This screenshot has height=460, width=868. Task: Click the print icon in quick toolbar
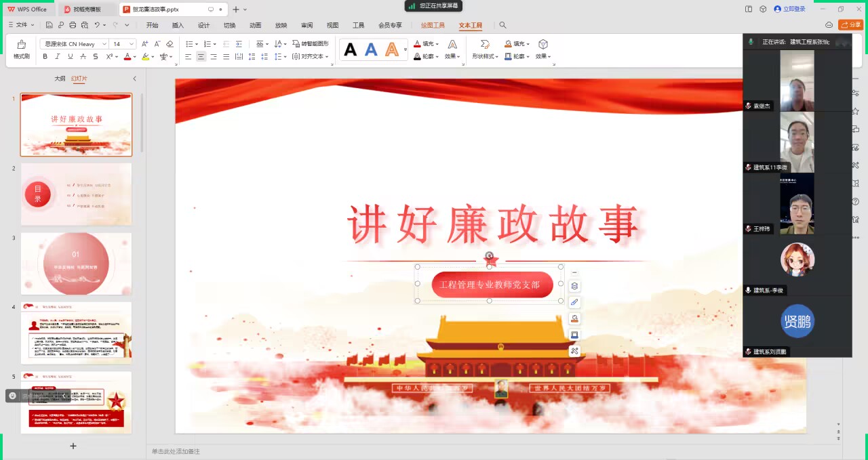tap(84, 25)
